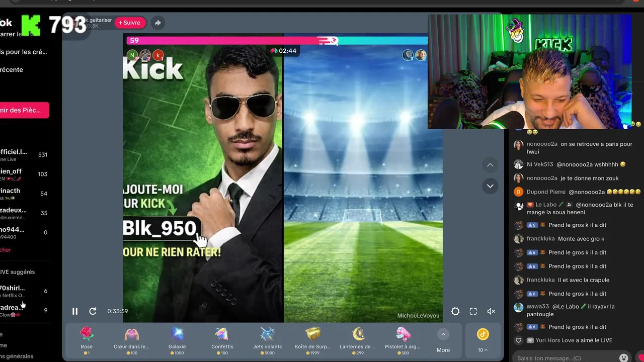Click the red Afficher plus link in sidebar
Viewport: 644px width, 362px height.
coord(6,250)
